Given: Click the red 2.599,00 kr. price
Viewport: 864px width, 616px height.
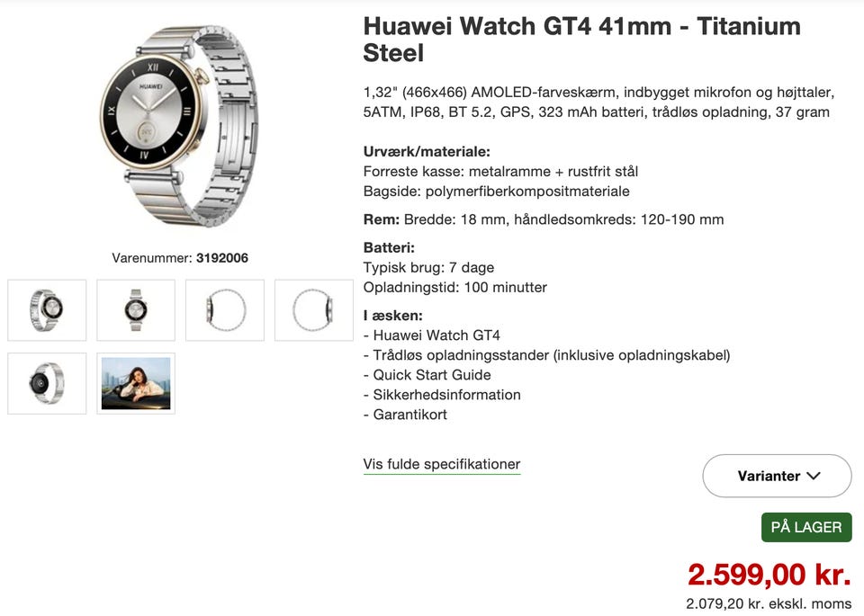Looking at the screenshot, I should coord(769,574).
